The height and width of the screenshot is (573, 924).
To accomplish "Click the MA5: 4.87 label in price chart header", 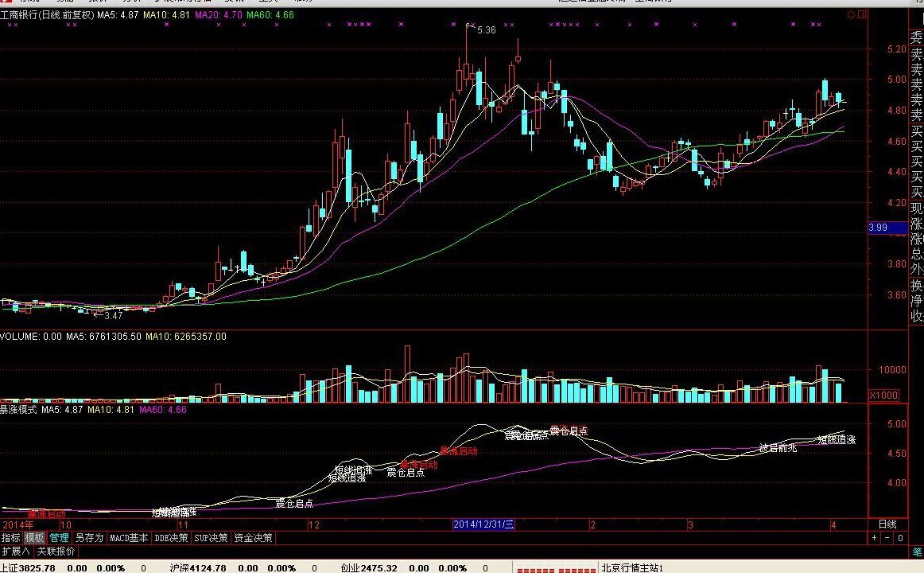I will 118,15.
